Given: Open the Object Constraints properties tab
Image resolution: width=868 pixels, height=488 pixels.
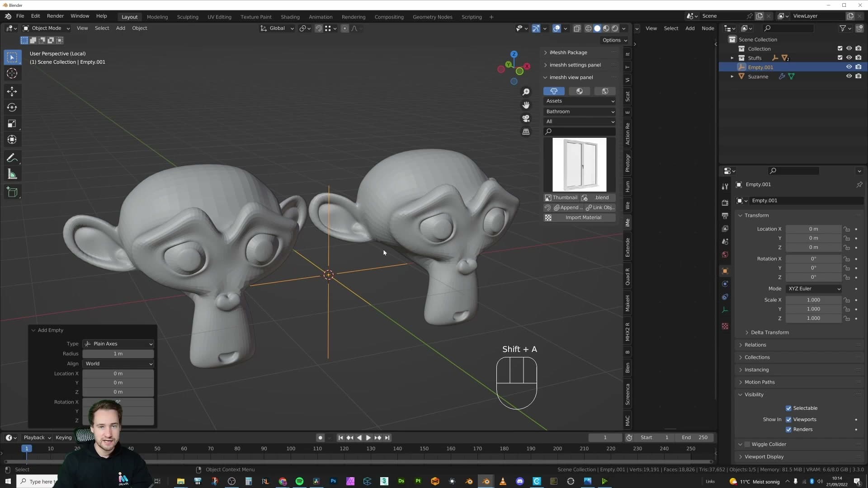Looking at the screenshot, I should pos(725,297).
